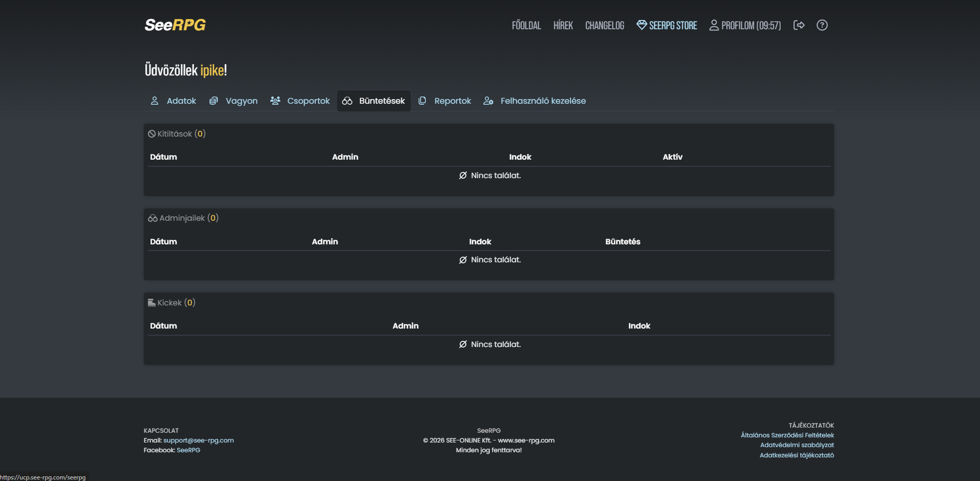Click the binoculars icon on Büntetések tab
This screenshot has height=481, width=980.
[347, 101]
